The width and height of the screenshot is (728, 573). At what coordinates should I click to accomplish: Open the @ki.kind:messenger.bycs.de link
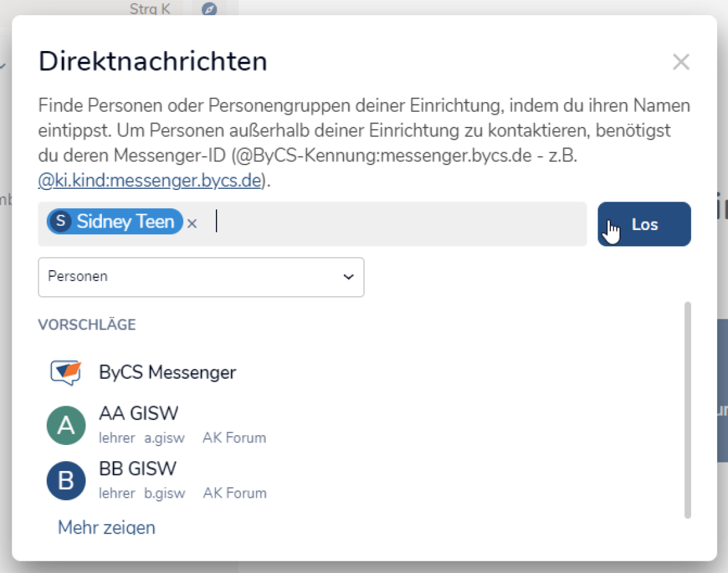click(150, 181)
